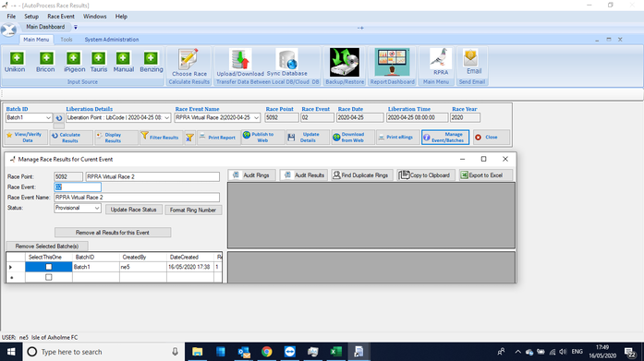Click the Liberation Time field
This screenshot has width=644, height=361.
pyautogui.click(x=417, y=118)
